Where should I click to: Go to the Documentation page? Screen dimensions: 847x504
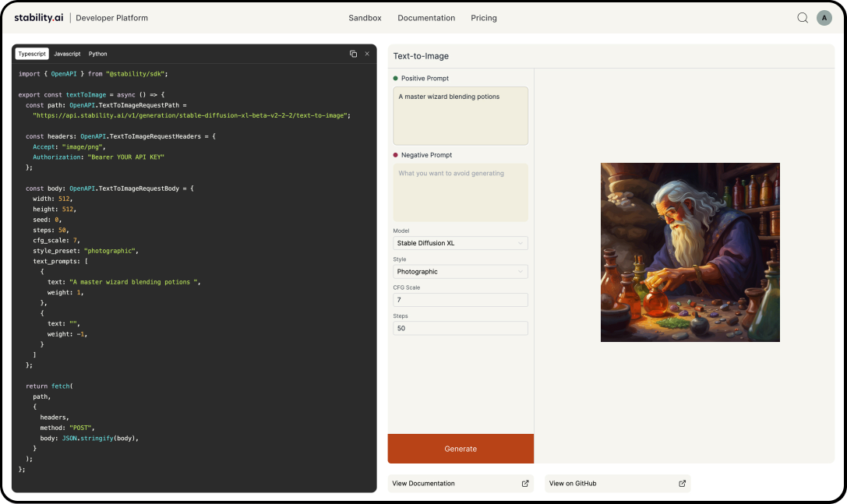426,18
